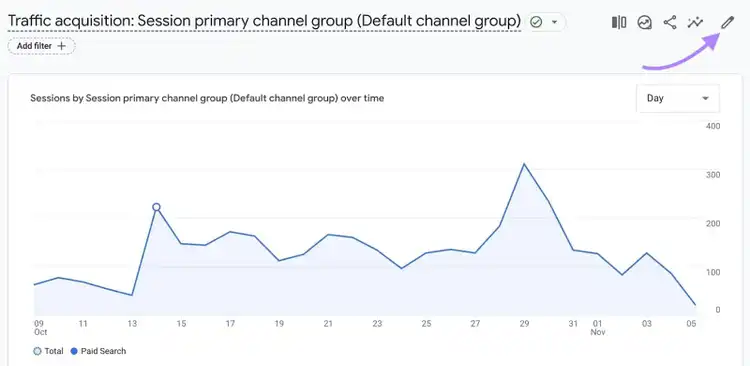Screen dimensions: 750x366
Task: Click the 15 date axis label
Action: [181, 324]
